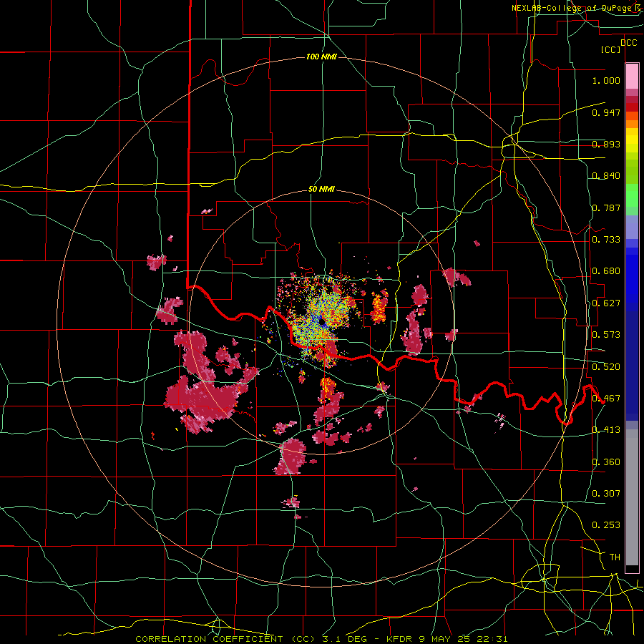Screen dimensions: 644x644
Task: Select the DCC label above the color scale
Action: (628, 43)
